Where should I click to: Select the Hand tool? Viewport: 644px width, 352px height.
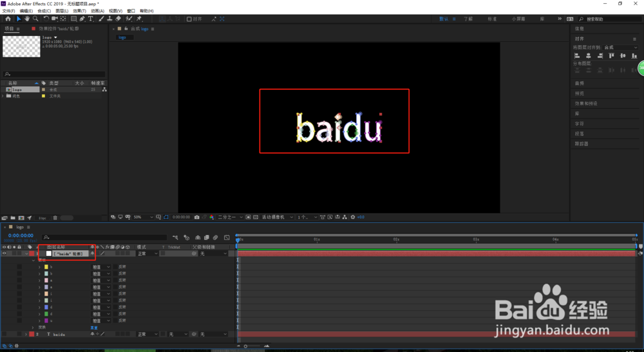[27, 19]
